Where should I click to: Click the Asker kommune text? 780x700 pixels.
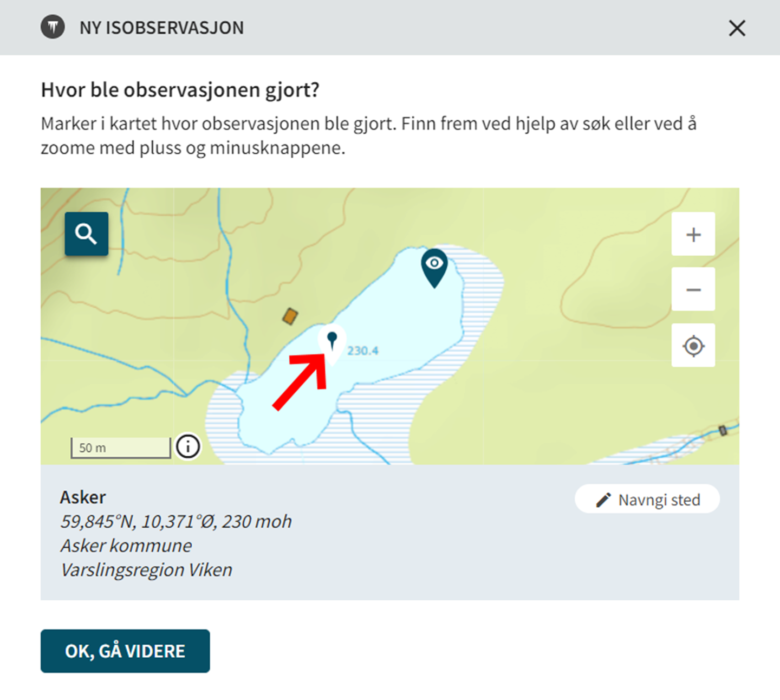pos(126,546)
